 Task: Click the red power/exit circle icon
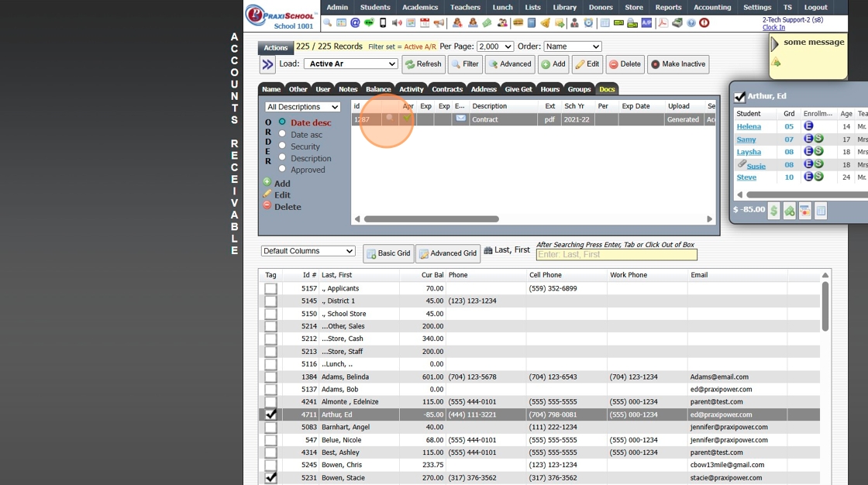(x=704, y=22)
